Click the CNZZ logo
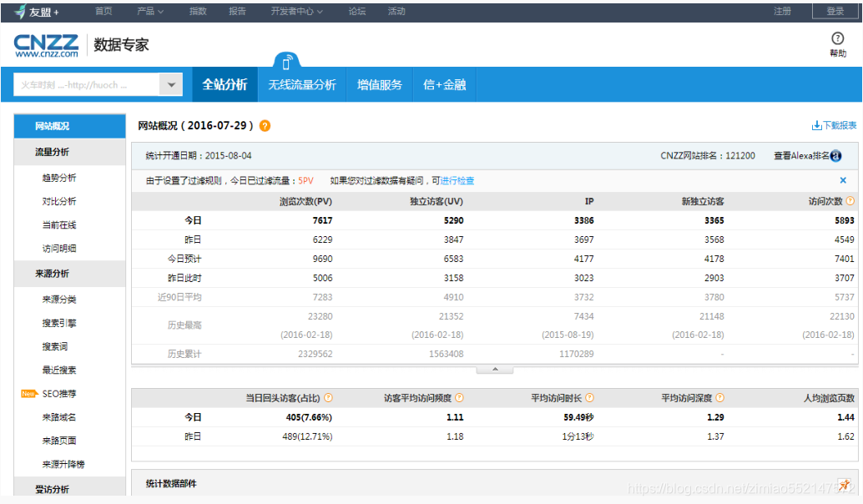This screenshot has height=504, width=863. coord(46,46)
